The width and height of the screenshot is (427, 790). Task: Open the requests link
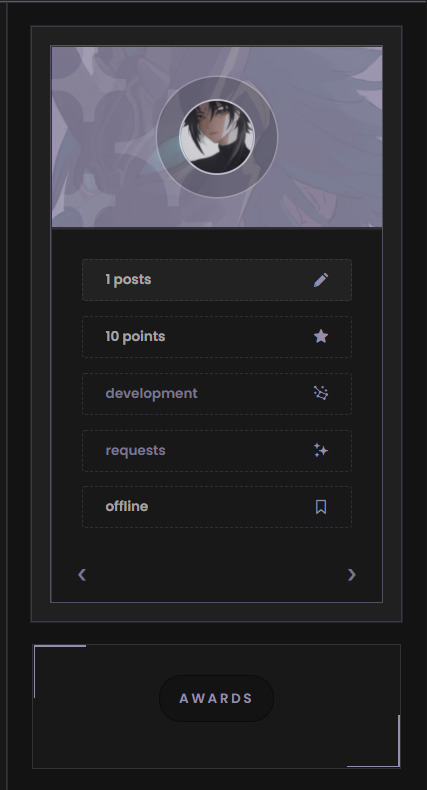coord(135,450)
